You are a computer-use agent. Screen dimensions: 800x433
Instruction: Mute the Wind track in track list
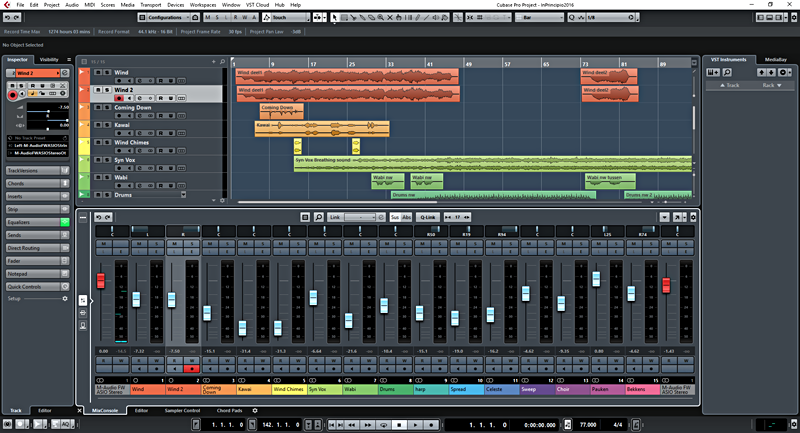pyautogui.click(x=98, y=72)
